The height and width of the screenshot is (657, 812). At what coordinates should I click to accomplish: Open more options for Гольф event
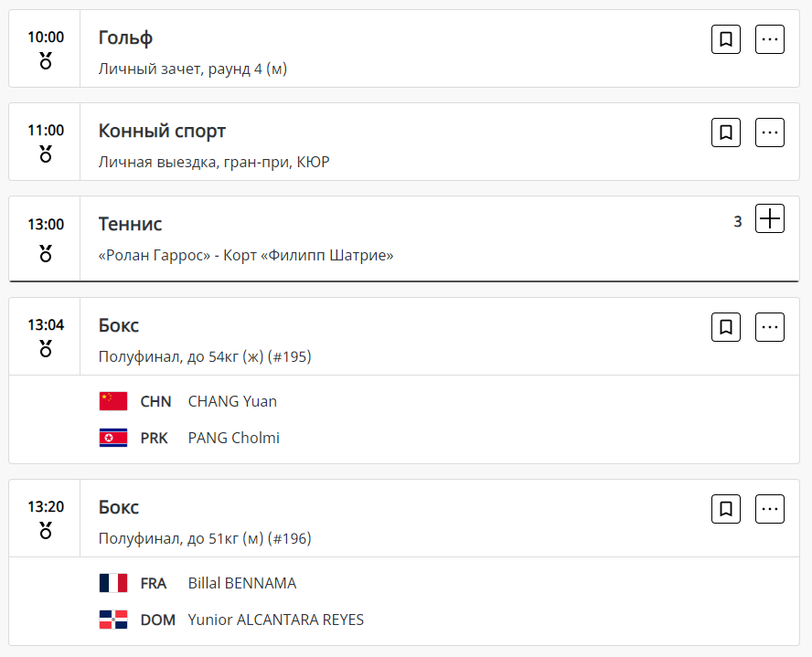(770, 39)
